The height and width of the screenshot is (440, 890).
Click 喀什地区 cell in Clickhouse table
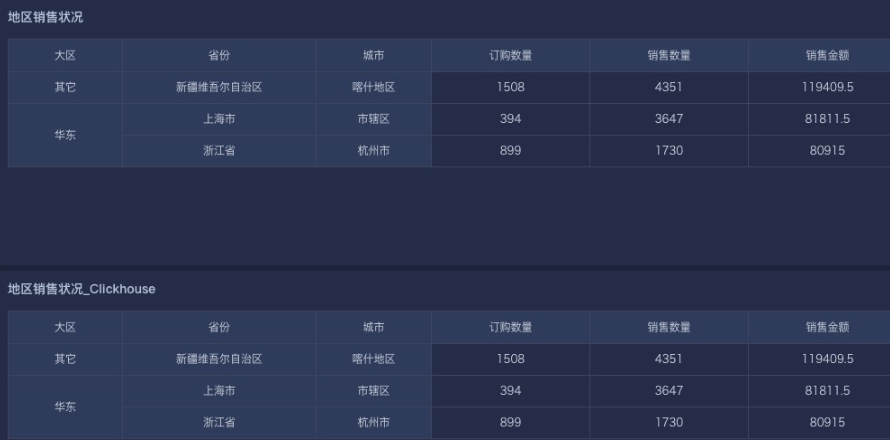[x=373, y=359]
